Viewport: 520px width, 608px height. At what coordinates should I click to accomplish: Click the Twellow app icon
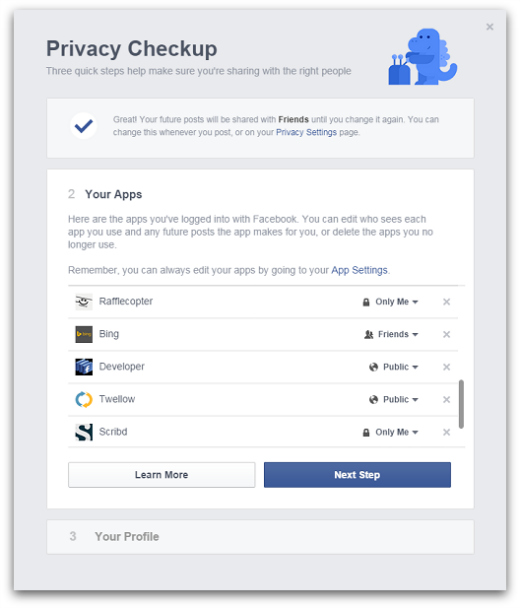coord(84,399)
